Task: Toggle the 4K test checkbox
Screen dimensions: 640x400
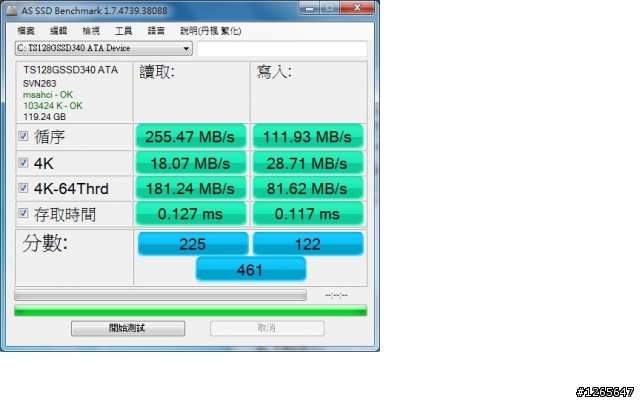Action: coord(23,162)
